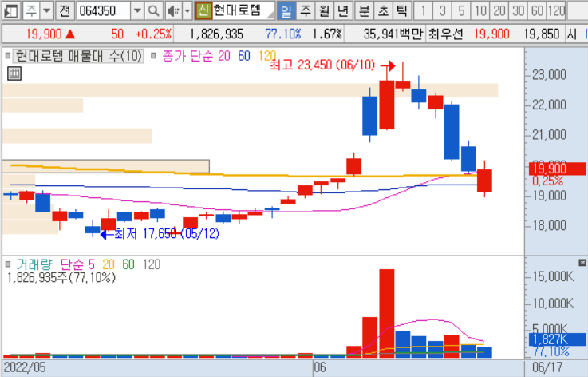Click the tallest red volume bar
Screen dimensions: 588x377
[x=387, y=313]
